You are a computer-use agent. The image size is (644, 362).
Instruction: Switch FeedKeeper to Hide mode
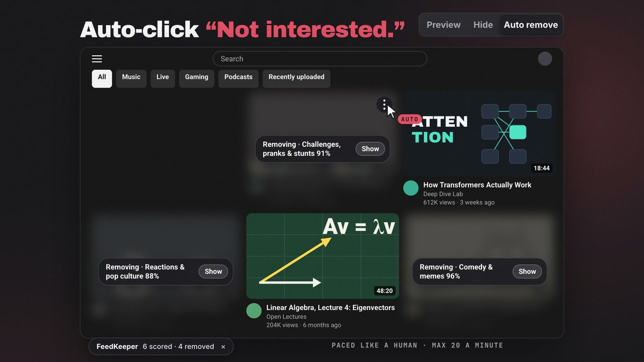[483, 25]
